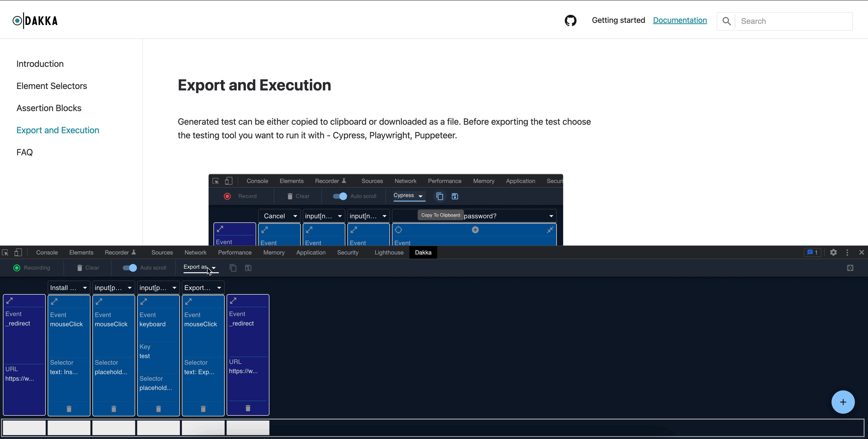This screenshot has width=868, height=439.
Task: Open the Export as dropdown
Action: [201, 268]
